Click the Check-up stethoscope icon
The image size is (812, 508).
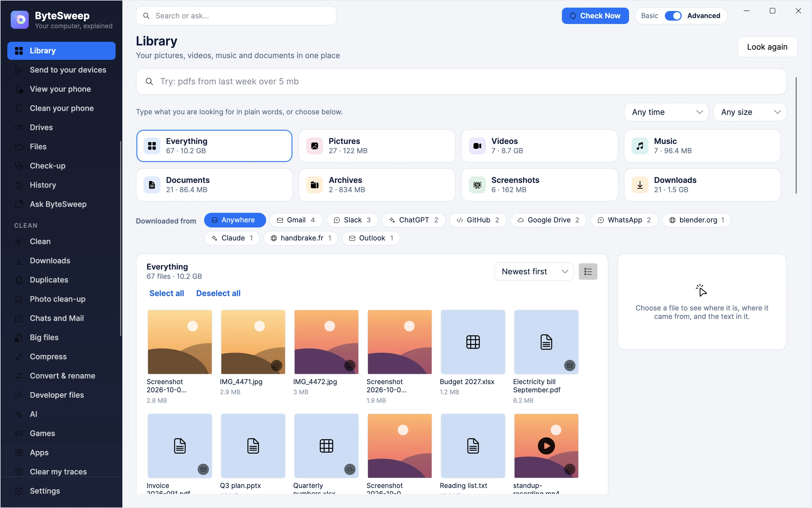click(x=19, y=166)
